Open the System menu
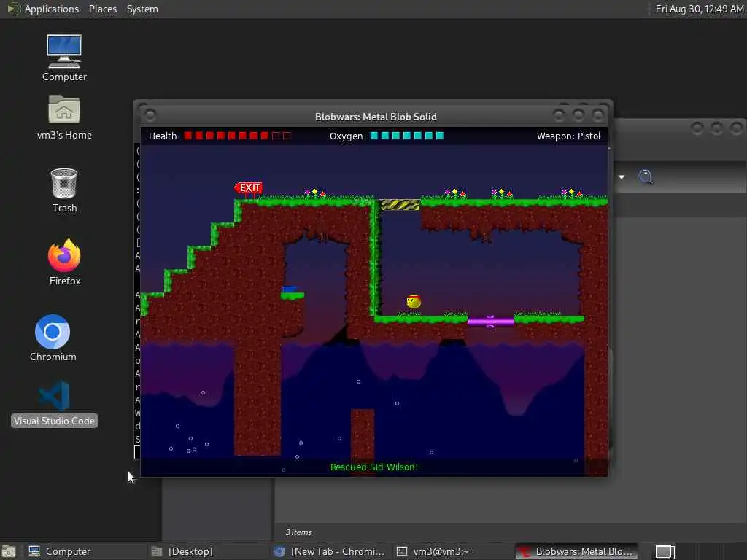The height and width of the screenshot is (560, 747). (142, 9)
